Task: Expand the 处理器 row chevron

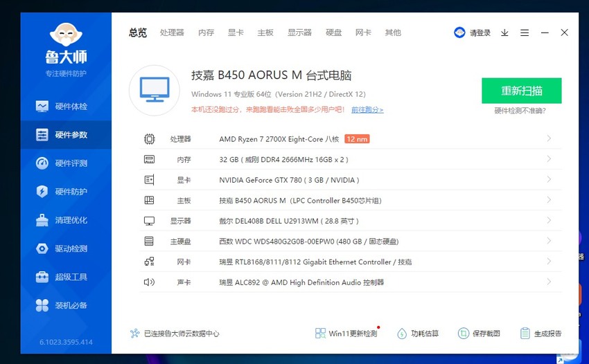Action: click(x=549, y=138)
